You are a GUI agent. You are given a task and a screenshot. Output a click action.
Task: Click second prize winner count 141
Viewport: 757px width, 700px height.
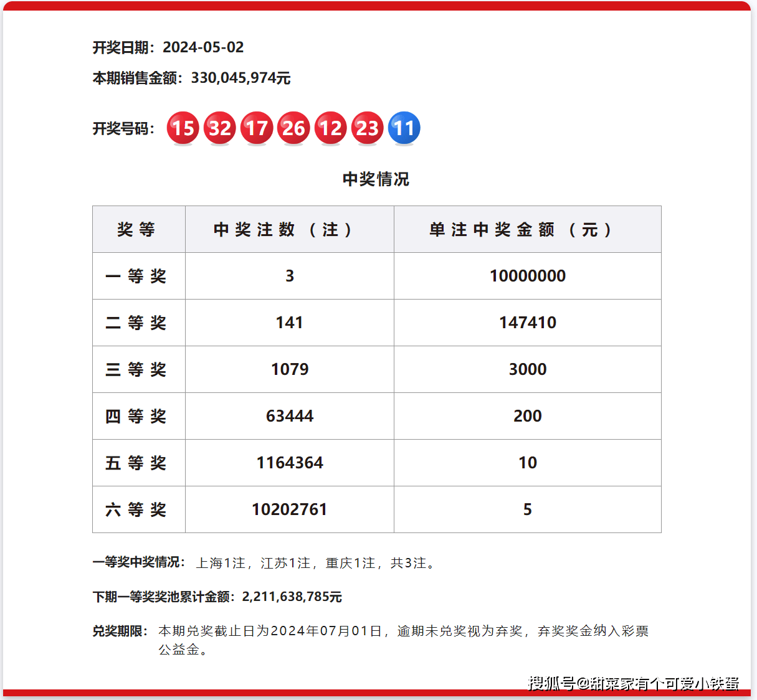(290, 323)
